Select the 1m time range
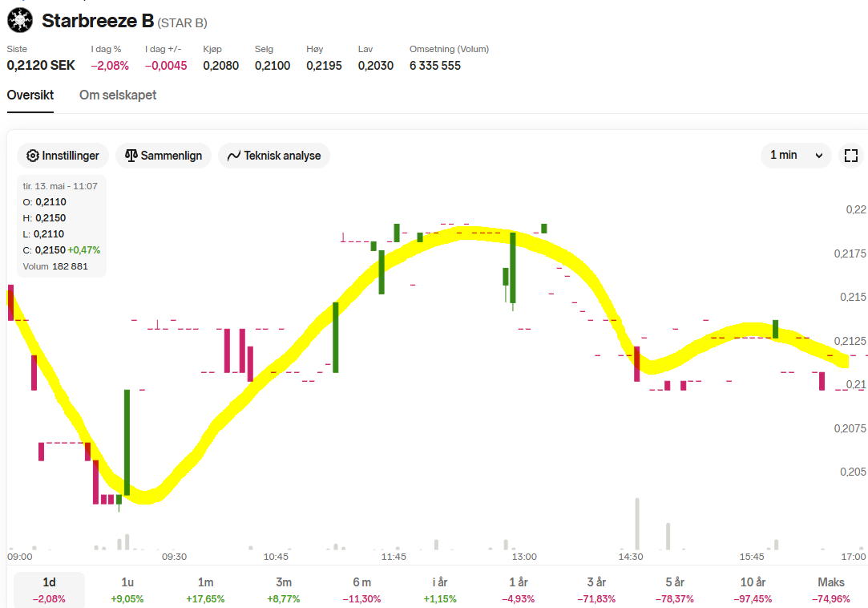This screenshot has width=868, height=608. coord(205,590)
